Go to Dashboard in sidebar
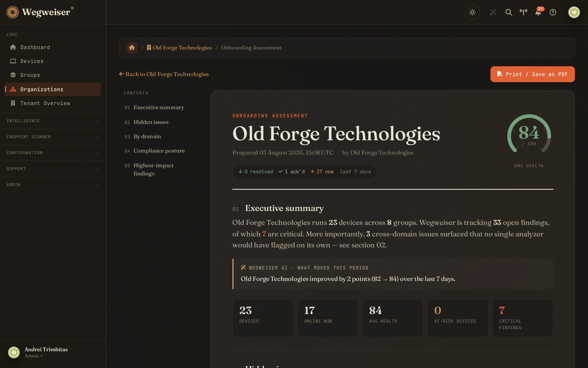Screen dimensions: 588x368 click(x=53, y=47)
